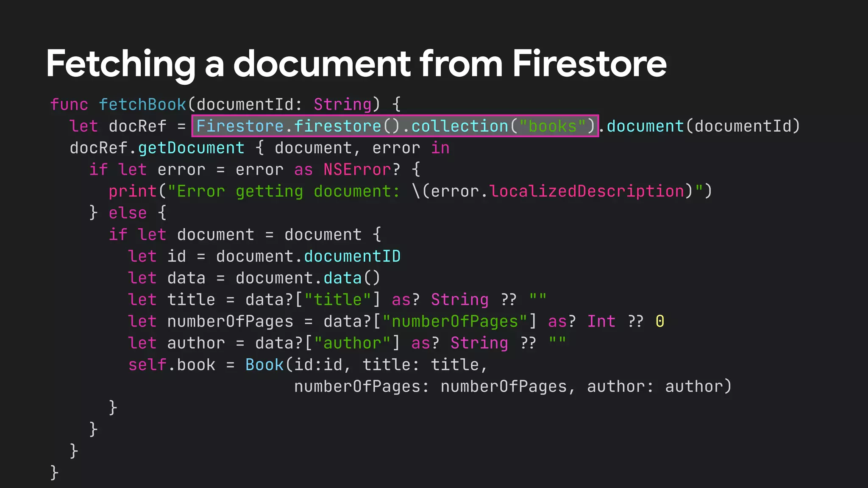Click the 'print' statement keyword

click(133, 191)
